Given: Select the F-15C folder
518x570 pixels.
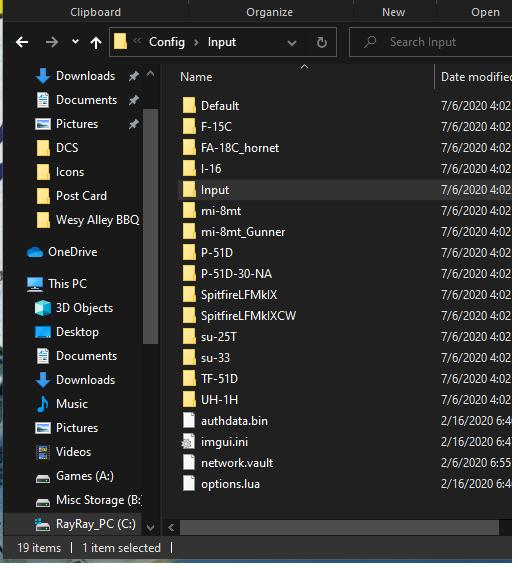Looking at the screenshot, I should click(207, 127).
